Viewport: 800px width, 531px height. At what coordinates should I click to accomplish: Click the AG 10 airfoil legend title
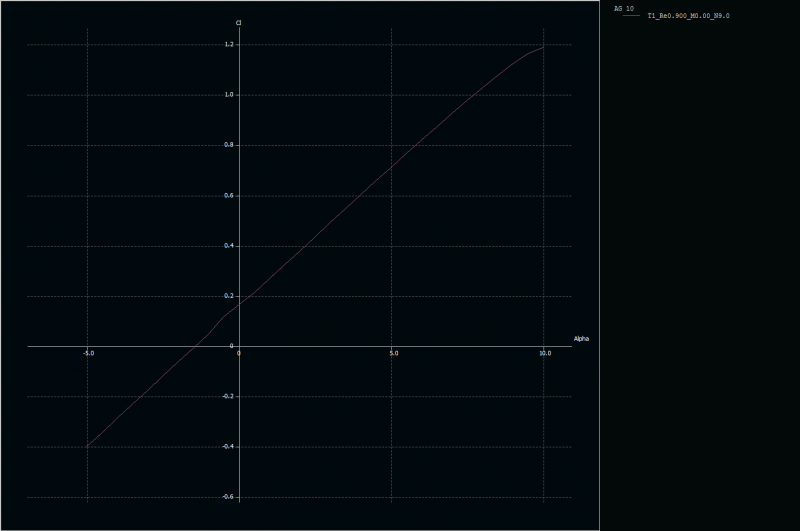click(623, 8)
